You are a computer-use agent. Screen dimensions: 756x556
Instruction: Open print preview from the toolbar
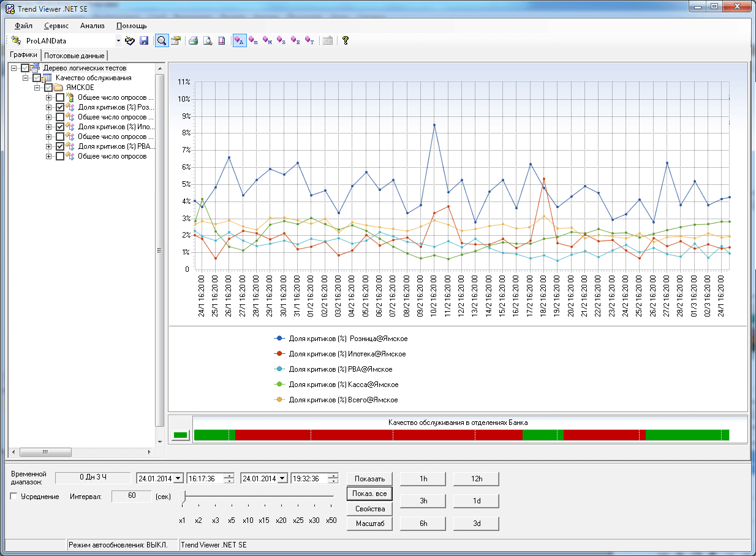(x=208, y=41)
